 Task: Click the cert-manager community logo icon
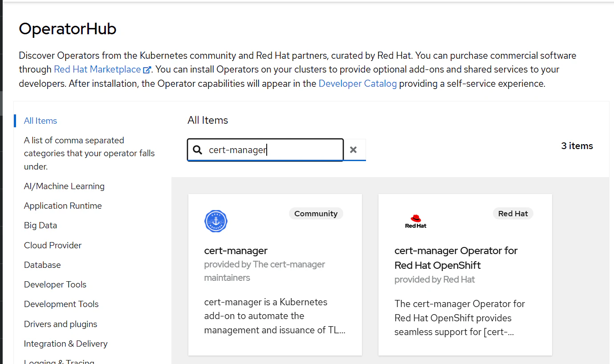pos(216,221)
